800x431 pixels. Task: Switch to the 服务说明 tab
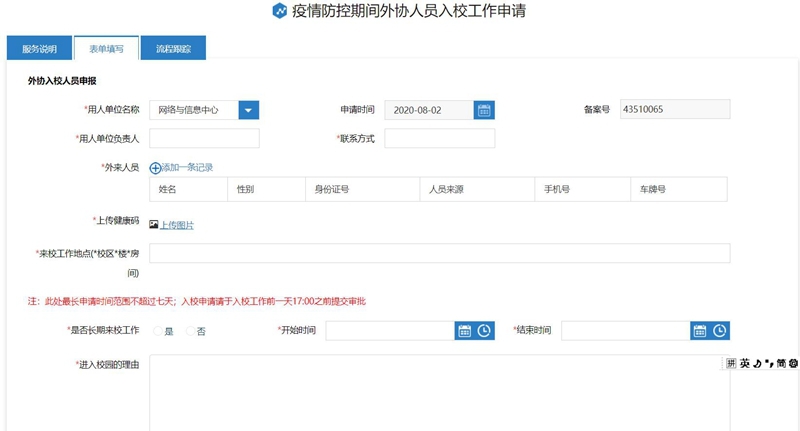click(x=39, y=48)
